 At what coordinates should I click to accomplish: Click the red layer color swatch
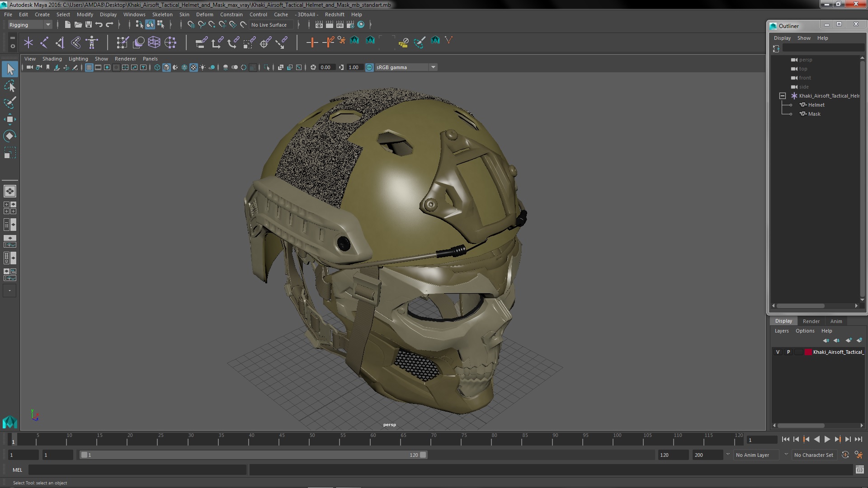point(808,352)
